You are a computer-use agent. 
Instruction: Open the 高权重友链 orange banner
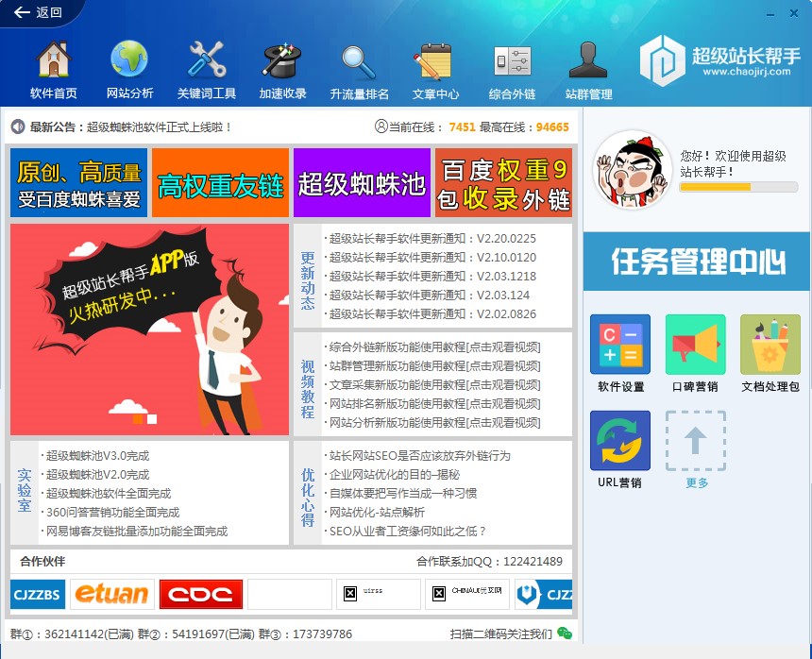[220, 183]
